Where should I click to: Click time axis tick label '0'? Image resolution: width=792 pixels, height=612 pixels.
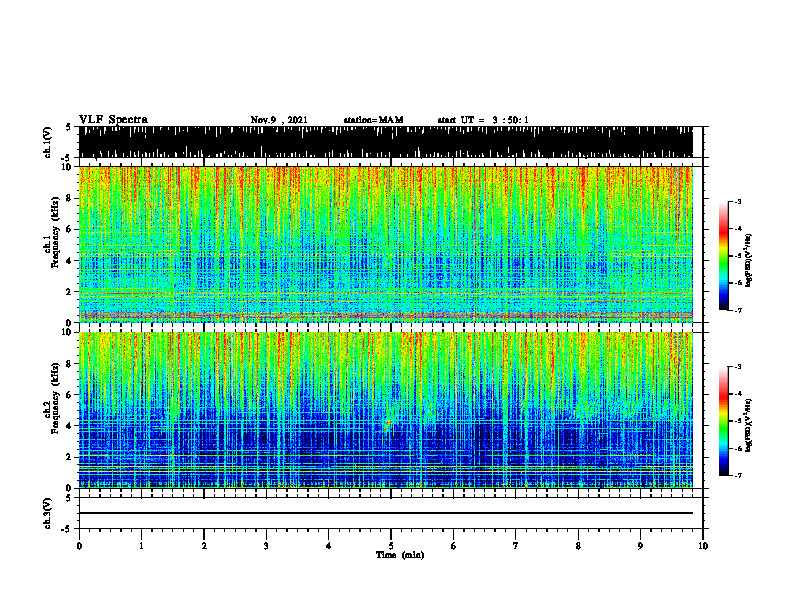point(79,546)
